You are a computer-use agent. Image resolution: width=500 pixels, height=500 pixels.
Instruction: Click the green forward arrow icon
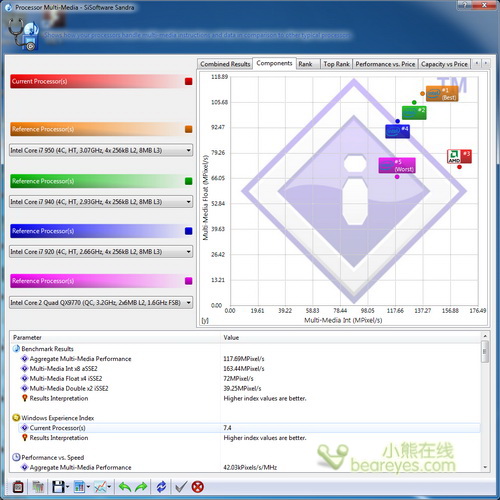pos(141,487)
